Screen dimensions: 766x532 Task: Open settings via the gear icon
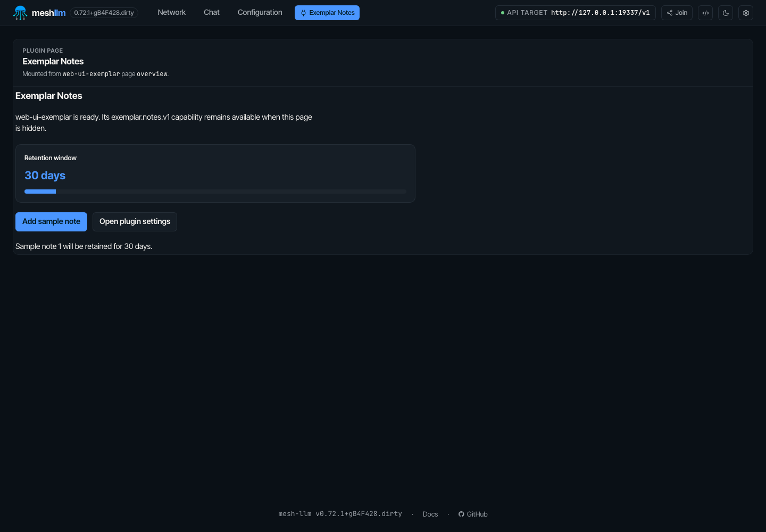click(x=746, y=13)
